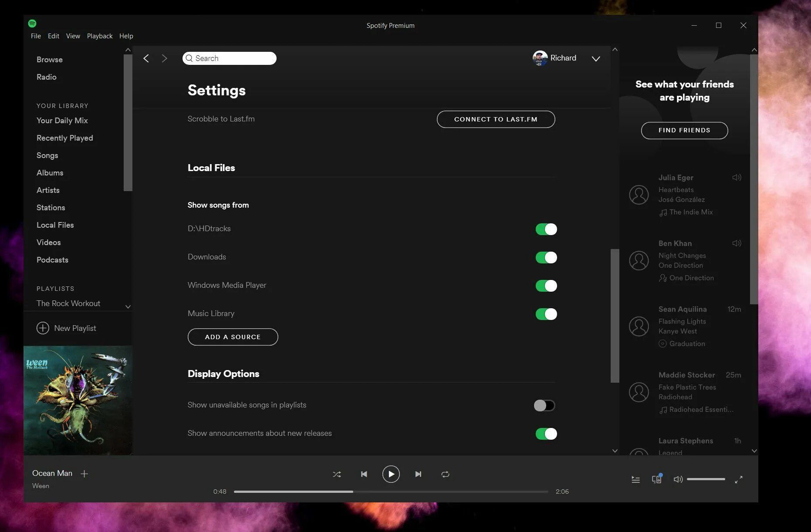Click Sean Aquilina's avatar icon

point(639,326)
